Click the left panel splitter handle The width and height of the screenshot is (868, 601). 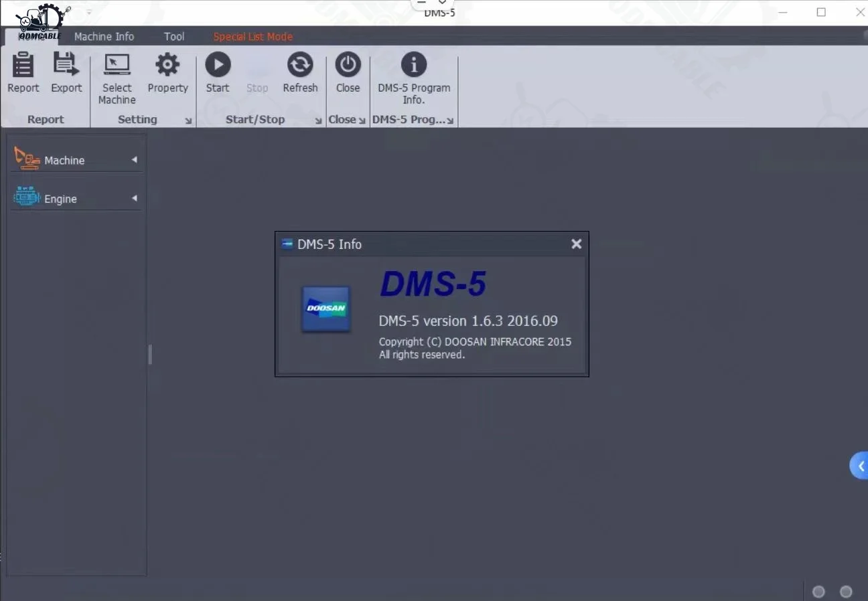[150, 355]
